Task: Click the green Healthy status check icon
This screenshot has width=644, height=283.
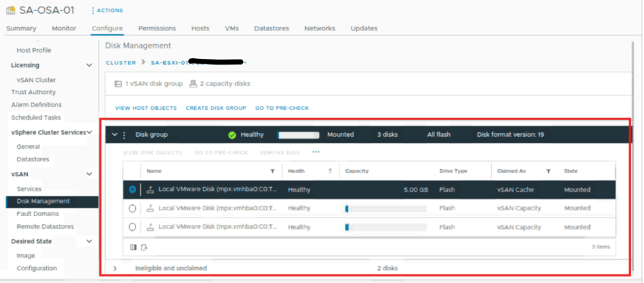Action: (232, 135)
